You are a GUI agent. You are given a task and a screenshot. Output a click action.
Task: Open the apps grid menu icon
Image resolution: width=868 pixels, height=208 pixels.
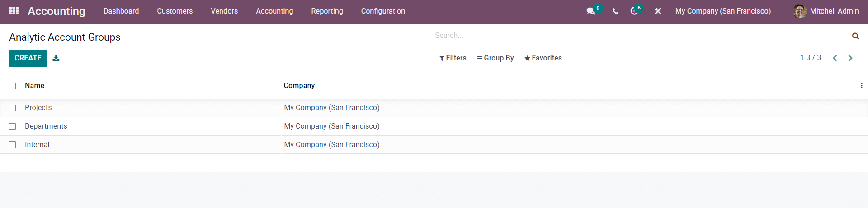(x=14, y=11)
